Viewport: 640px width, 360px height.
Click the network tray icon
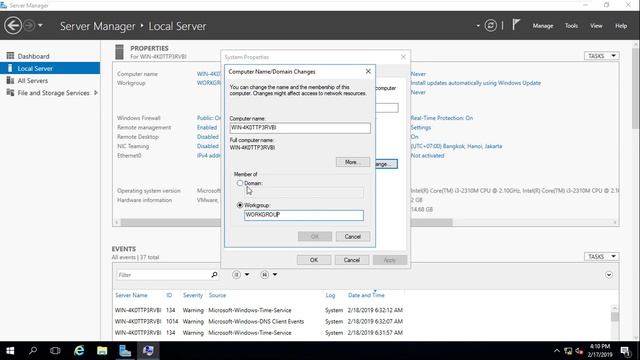click(568, 351)
